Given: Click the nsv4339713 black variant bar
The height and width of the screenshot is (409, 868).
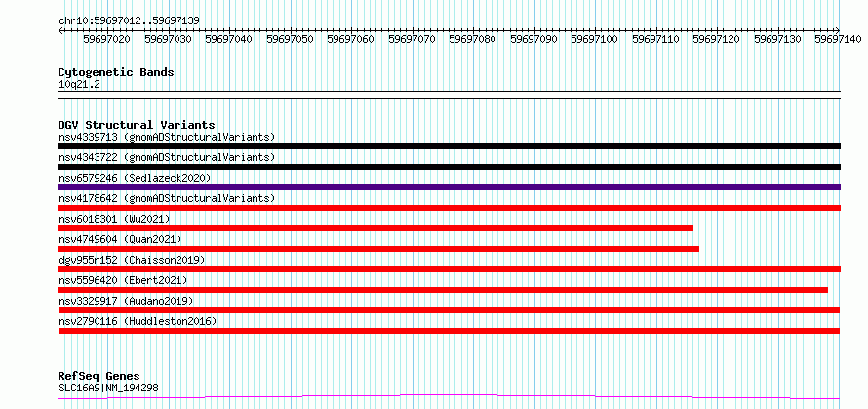Looking at the screenshot, I should (449, 146).
